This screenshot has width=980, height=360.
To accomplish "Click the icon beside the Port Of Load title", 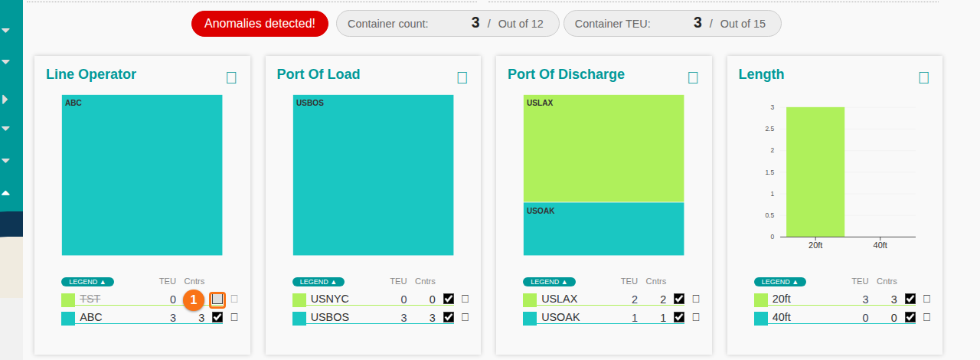I will [x=462, y=77].
